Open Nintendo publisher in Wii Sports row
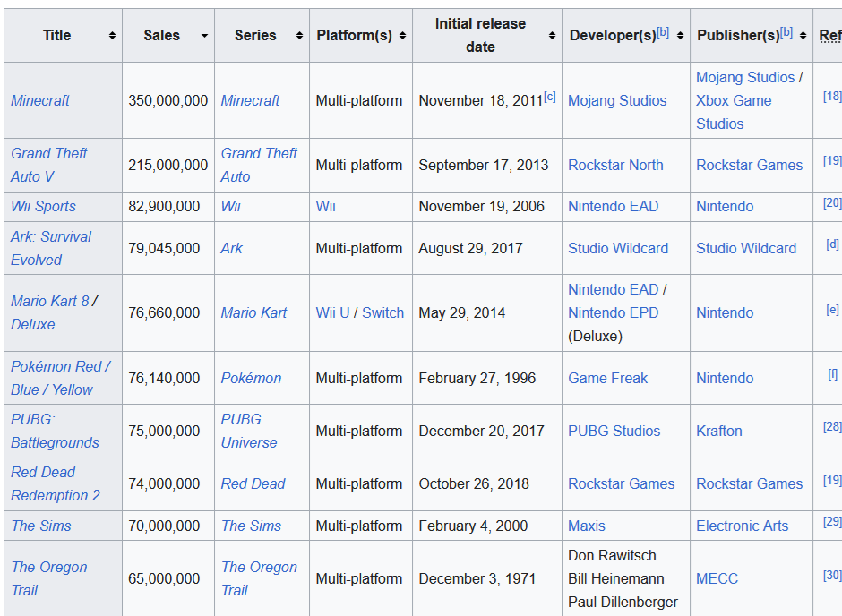This screenshot has width=842, height=616. tap(725, 207)
